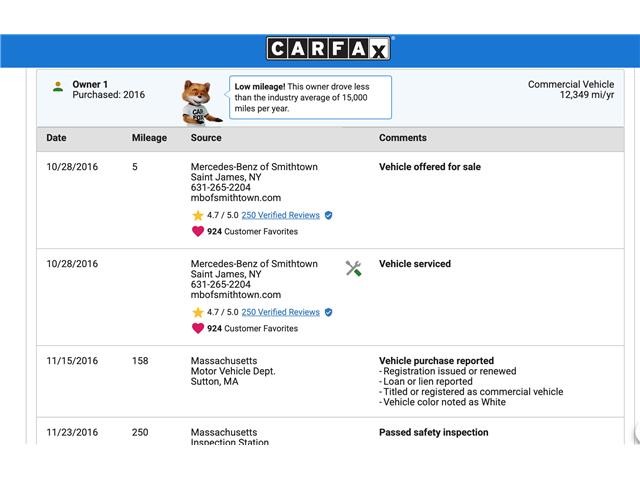Click the verified badge in the serviced record
This screenshot has width=640, height=480.
point(329,312)
